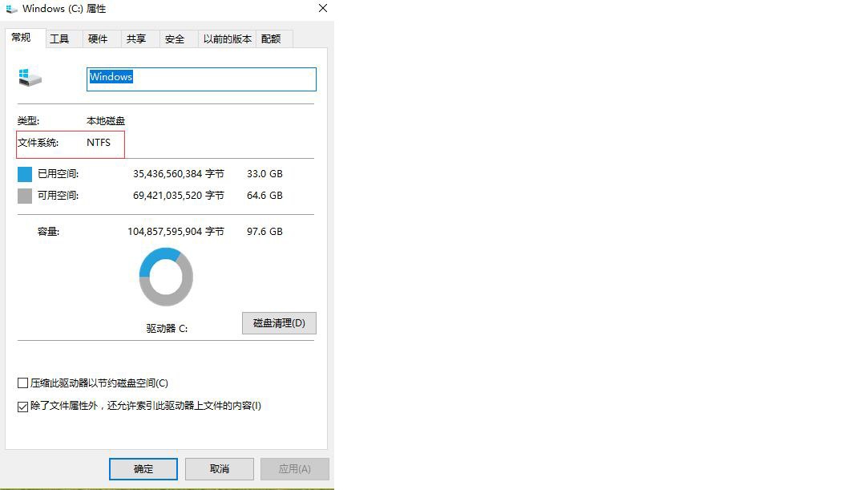Launch 磁盘清理(D)
The image size is (868, 490).
click(x=279, y=323)
